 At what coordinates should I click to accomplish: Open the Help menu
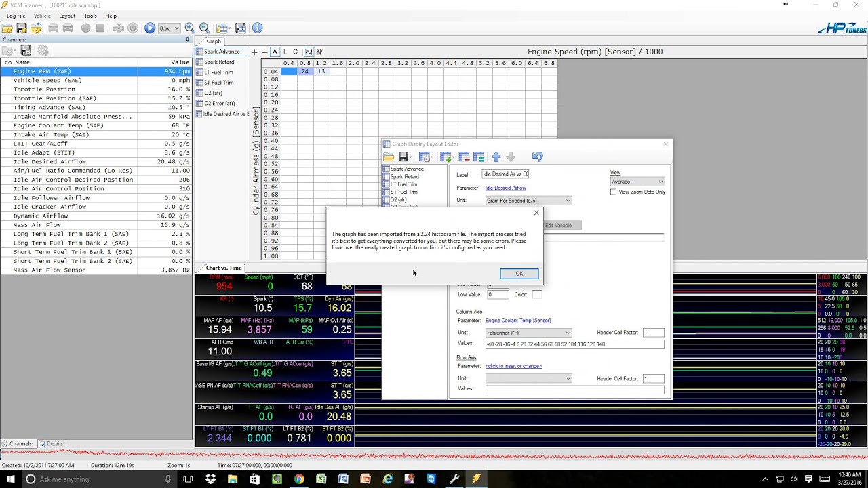(x=111, y=16)
